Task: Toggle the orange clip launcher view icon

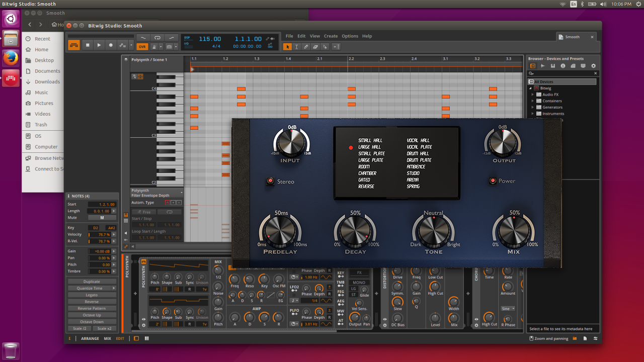Action: point(74,45)
